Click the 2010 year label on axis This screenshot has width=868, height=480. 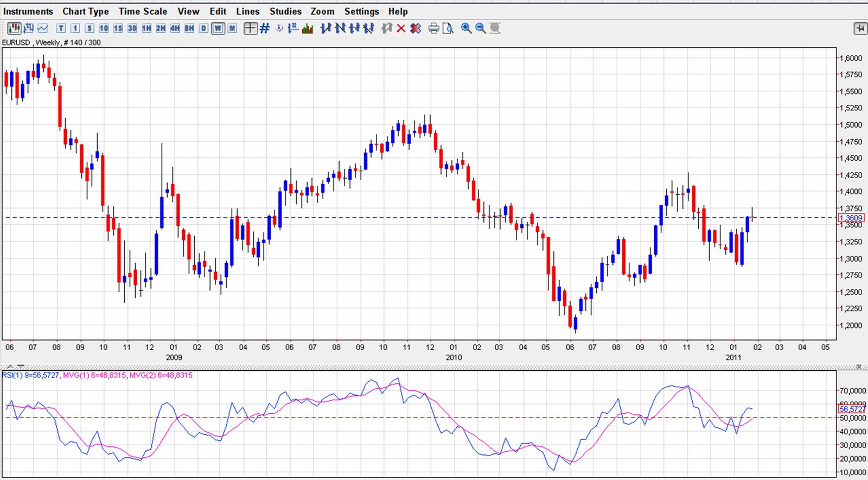click(454, 357)
